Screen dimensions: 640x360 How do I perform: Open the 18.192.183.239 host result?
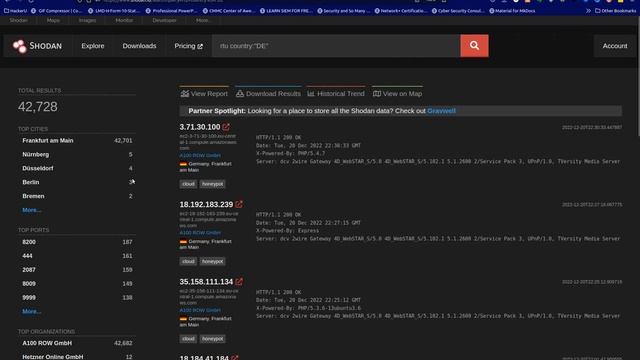pos(206,204)
